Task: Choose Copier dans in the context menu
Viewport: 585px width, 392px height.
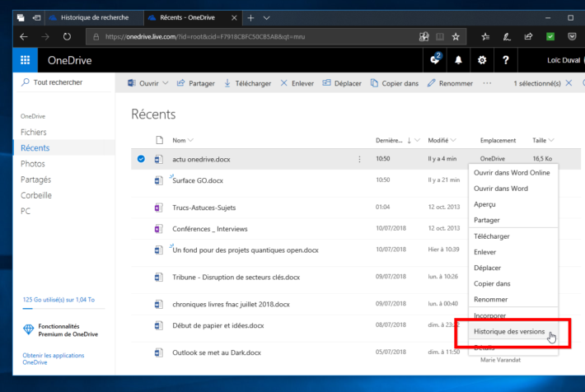Action: click(492, 283)
